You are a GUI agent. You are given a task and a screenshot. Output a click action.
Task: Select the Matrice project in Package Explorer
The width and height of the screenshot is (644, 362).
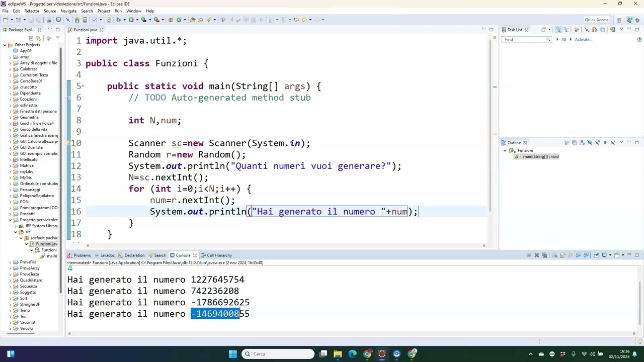pyautogui.click(x=27, y=165)
